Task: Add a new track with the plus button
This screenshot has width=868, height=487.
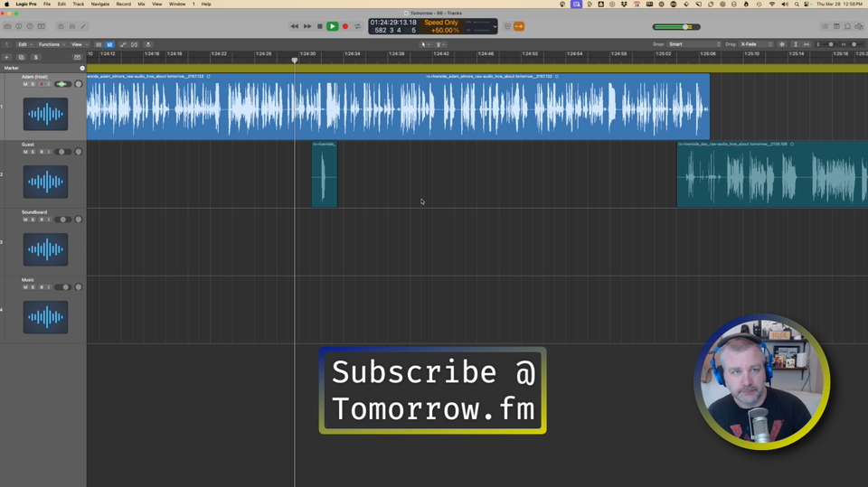Action: 6,57
